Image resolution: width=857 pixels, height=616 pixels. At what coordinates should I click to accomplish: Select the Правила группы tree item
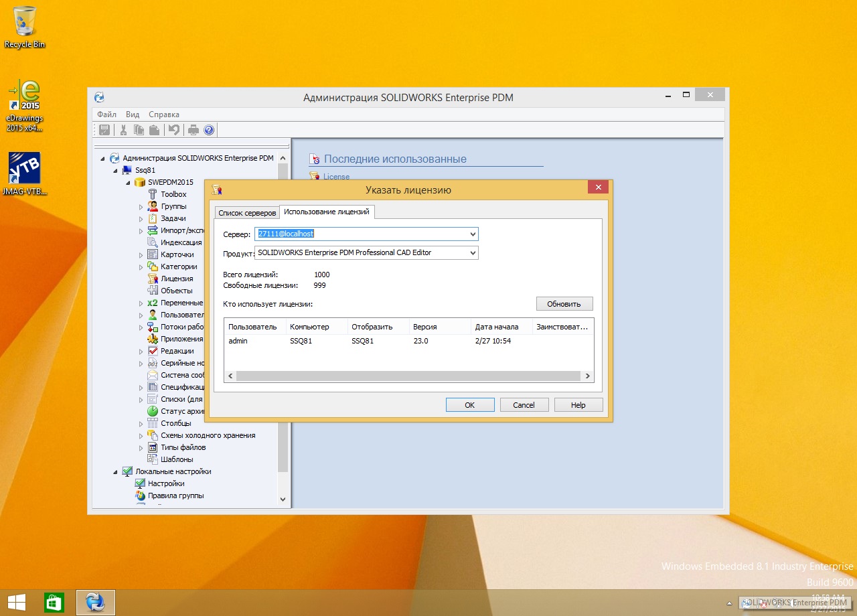coord(176,495)
